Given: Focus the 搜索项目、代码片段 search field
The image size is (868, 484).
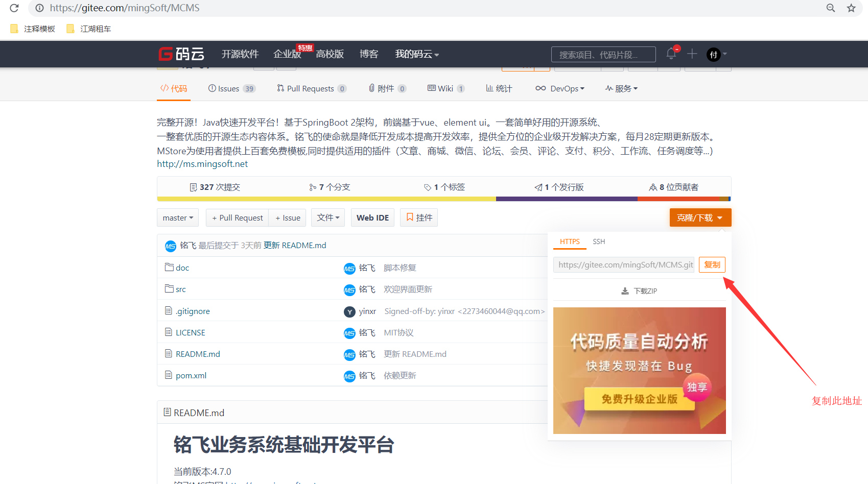Looking at the screenshot, I should (x=603, y=54).
